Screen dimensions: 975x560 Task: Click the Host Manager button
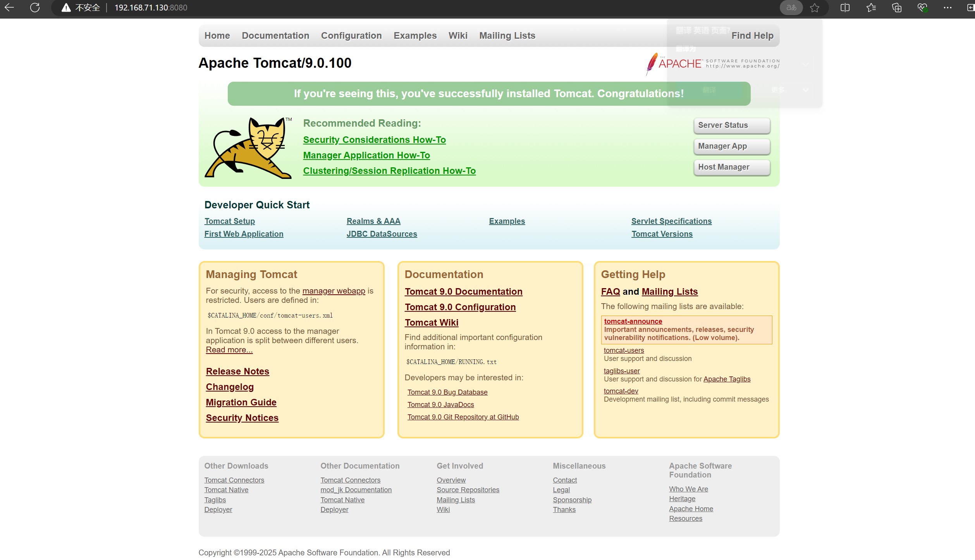coord(732,167)
